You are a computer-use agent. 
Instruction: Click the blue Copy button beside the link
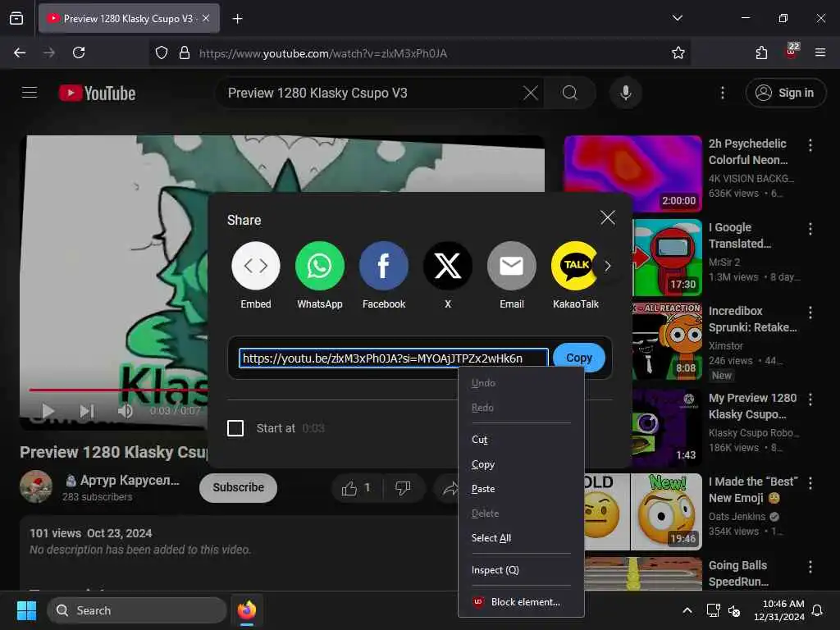click(x=578, y=358)
